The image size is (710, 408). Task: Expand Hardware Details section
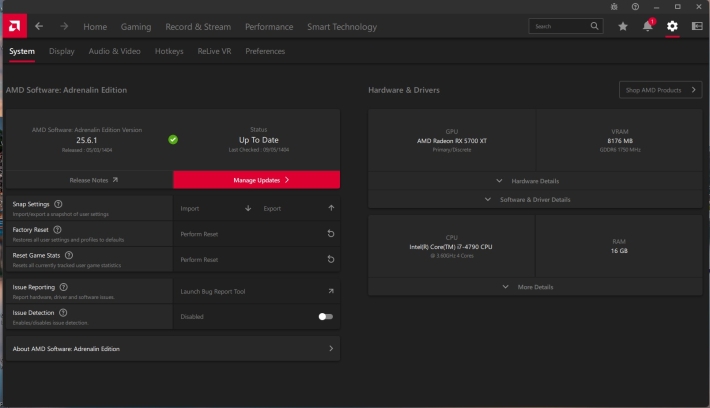coord(535,181)
